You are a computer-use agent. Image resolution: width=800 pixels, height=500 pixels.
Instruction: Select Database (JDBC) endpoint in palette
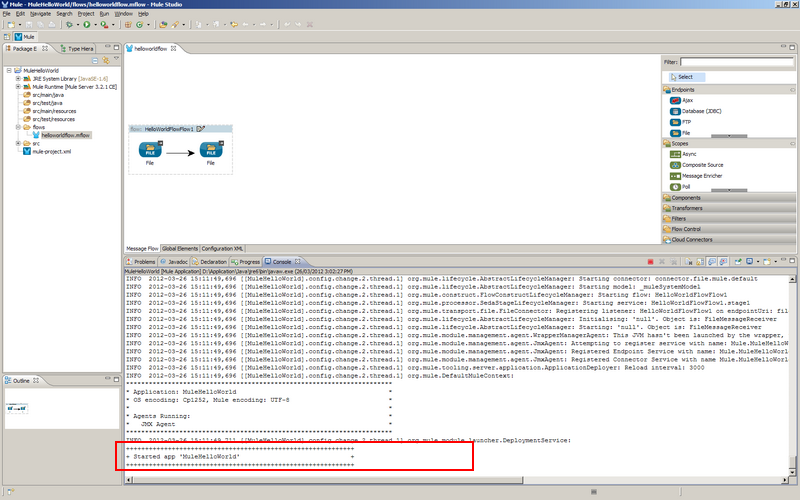tap(696, 111)
